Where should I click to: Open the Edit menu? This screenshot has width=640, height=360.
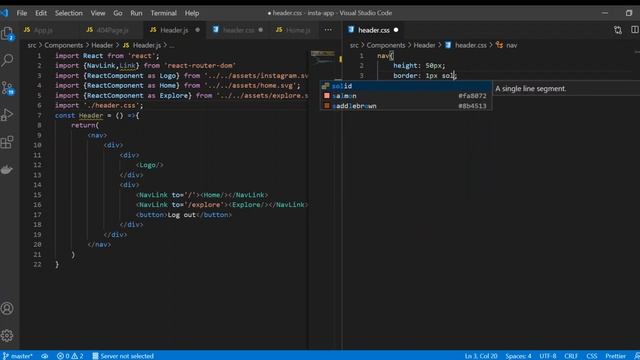(41, 13)
